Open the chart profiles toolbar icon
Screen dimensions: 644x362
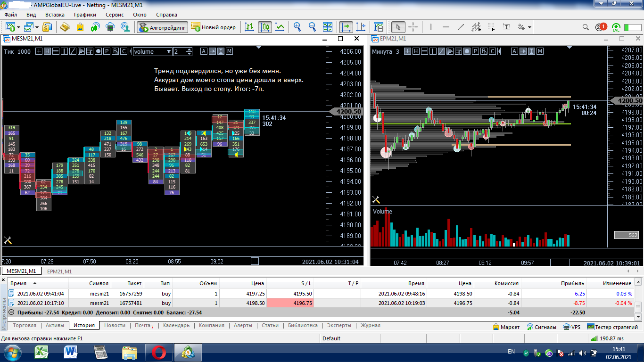click(x=29, y=27)
